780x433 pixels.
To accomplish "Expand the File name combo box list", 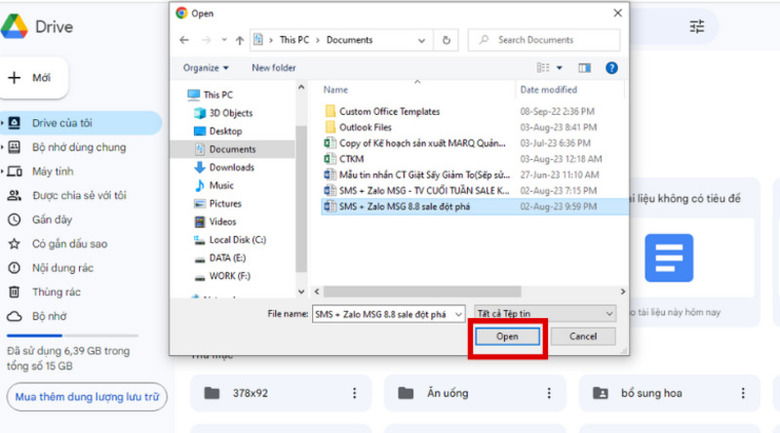I will [x=458, y=313].
